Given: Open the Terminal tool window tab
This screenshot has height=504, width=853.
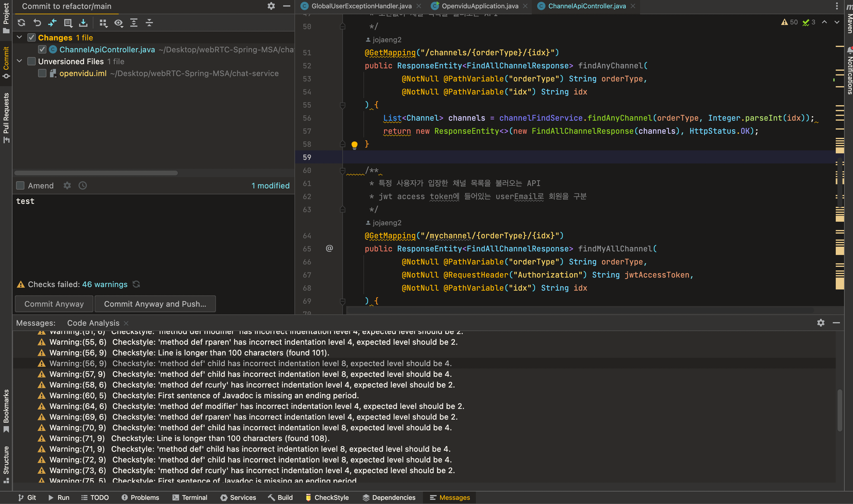Looking at the screenshot, I should [x=190, y=497].
